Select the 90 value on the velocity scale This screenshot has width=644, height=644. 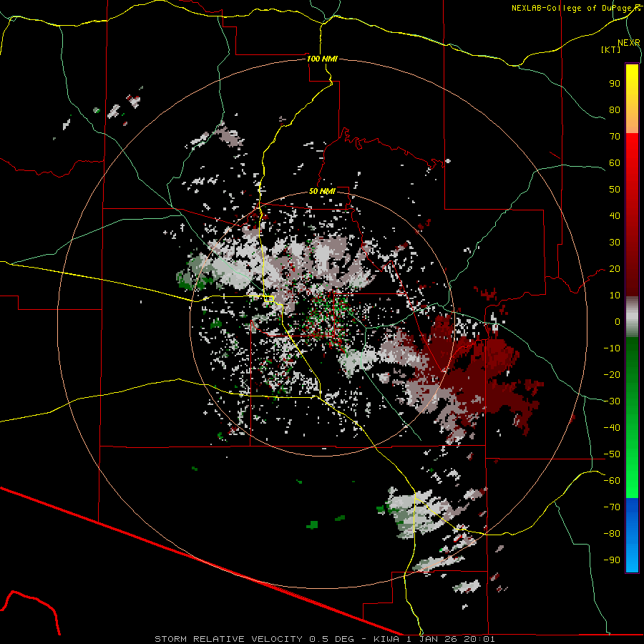(615, 84)
